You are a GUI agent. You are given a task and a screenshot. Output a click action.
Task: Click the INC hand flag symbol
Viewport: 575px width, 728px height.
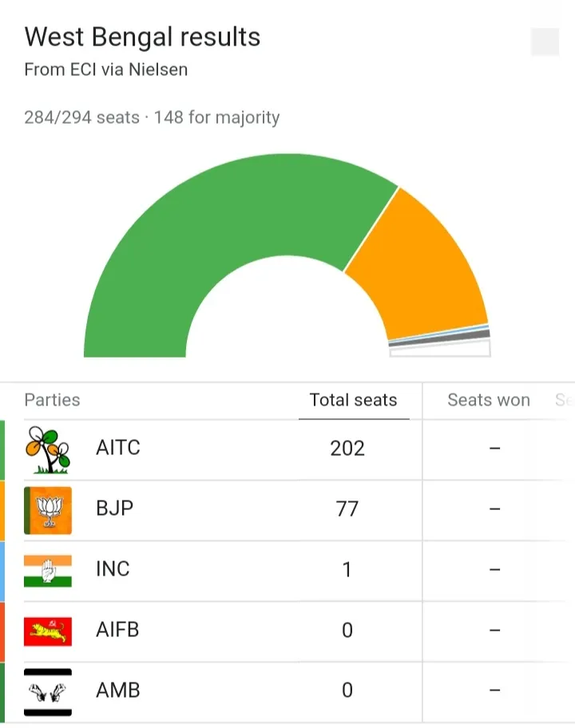click(48, 571)
